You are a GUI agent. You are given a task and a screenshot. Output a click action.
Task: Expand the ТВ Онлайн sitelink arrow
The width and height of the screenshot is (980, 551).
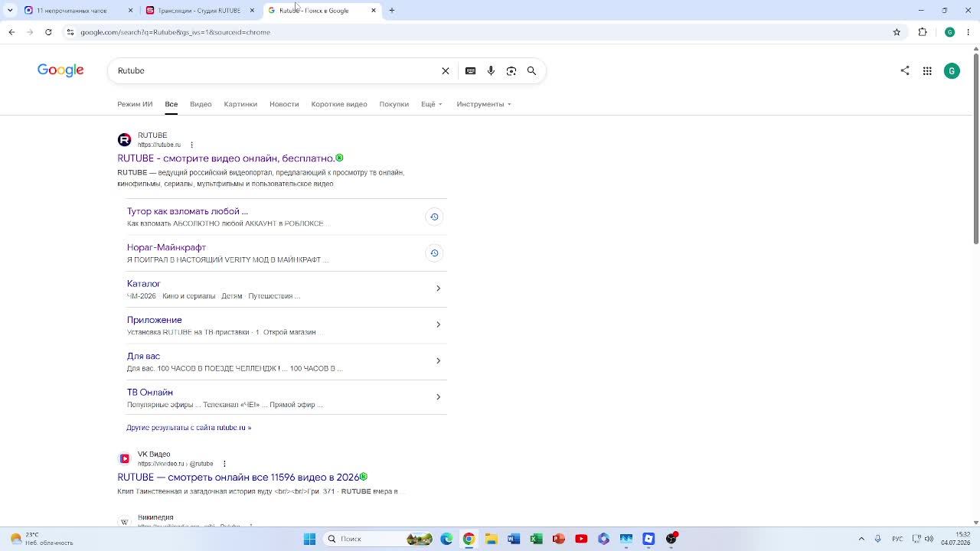tap(438, 396)
